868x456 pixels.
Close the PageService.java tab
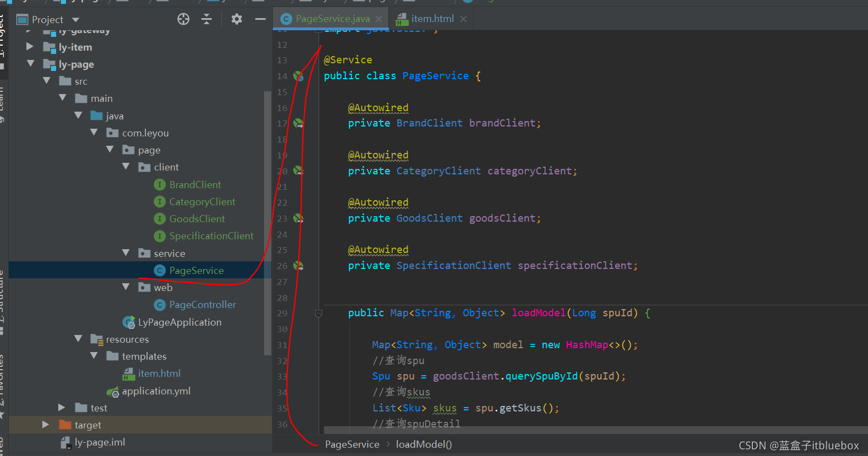(x=379, y=19)
